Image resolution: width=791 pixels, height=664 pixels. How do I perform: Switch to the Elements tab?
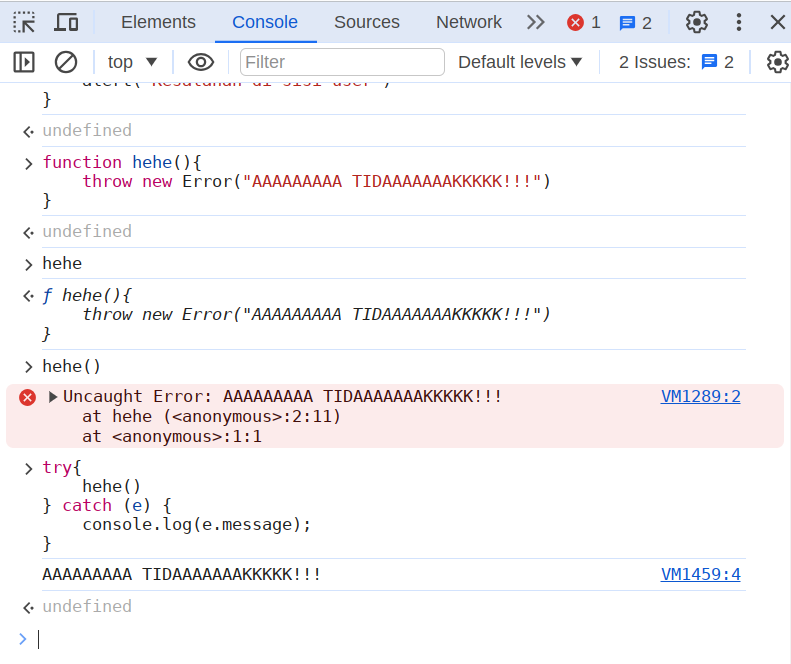click(x=158, y=22)
